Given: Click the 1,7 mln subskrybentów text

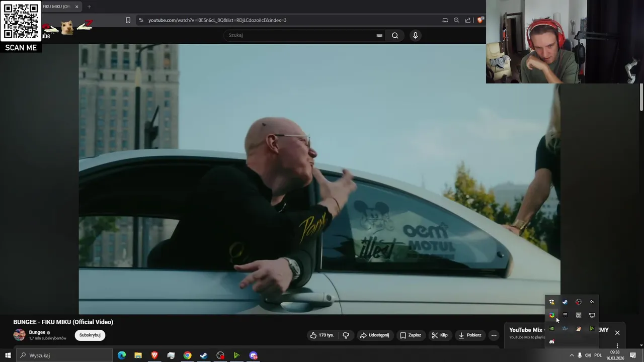Looking at the screenshot, I should (48, 338).
